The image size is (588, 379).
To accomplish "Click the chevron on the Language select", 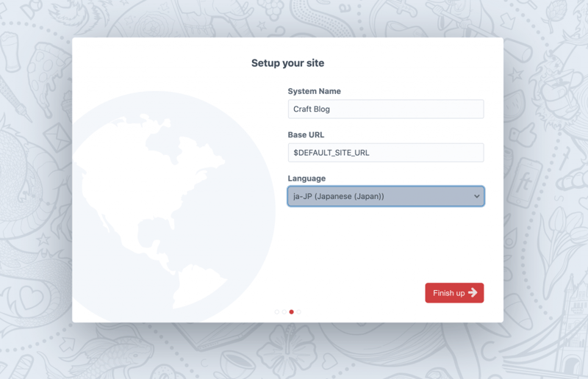I will click(476, 196).
